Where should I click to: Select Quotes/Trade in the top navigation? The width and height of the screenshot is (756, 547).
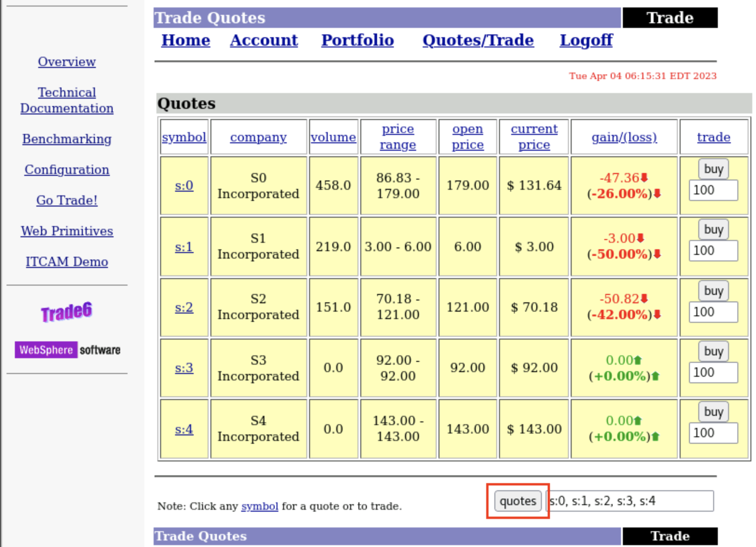[478, 40]
